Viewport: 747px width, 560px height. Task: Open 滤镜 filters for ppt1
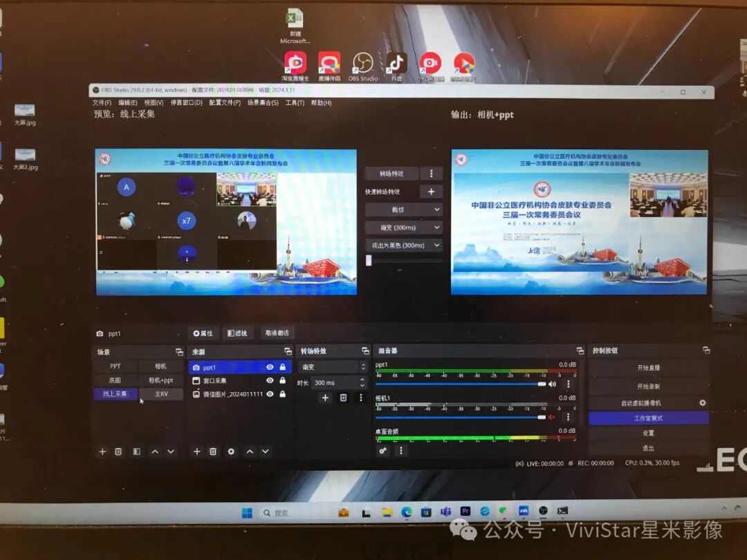coord(237,333)
